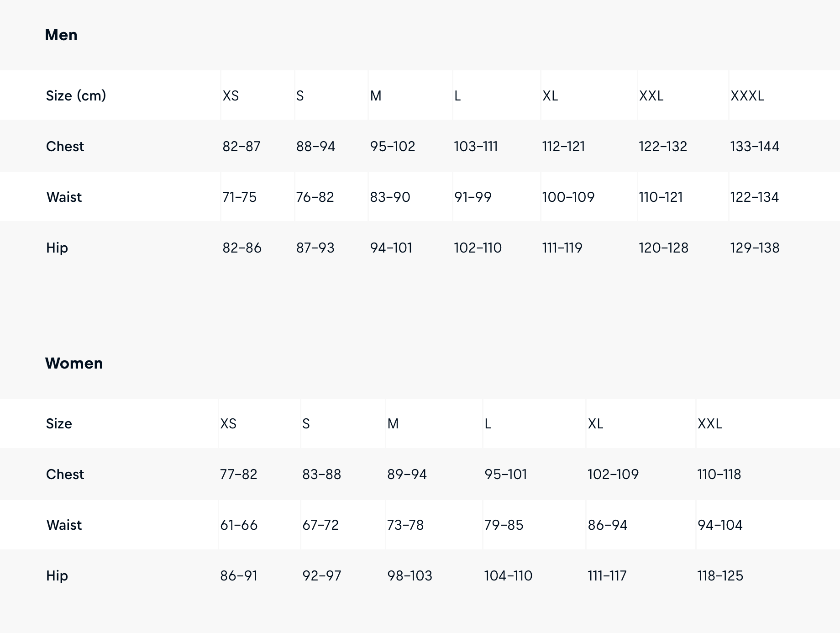Select men's chest value 95–102

click(x=393, y=147)
